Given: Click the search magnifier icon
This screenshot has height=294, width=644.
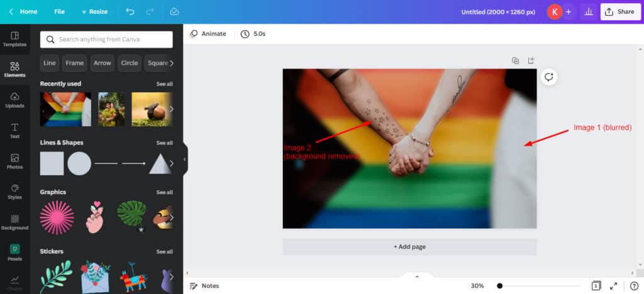Looking at the screenshot, I should point(50,40).
